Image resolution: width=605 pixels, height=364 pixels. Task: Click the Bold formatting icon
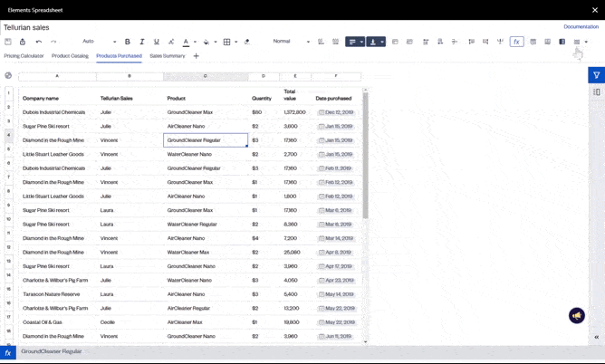coord(128,42)
